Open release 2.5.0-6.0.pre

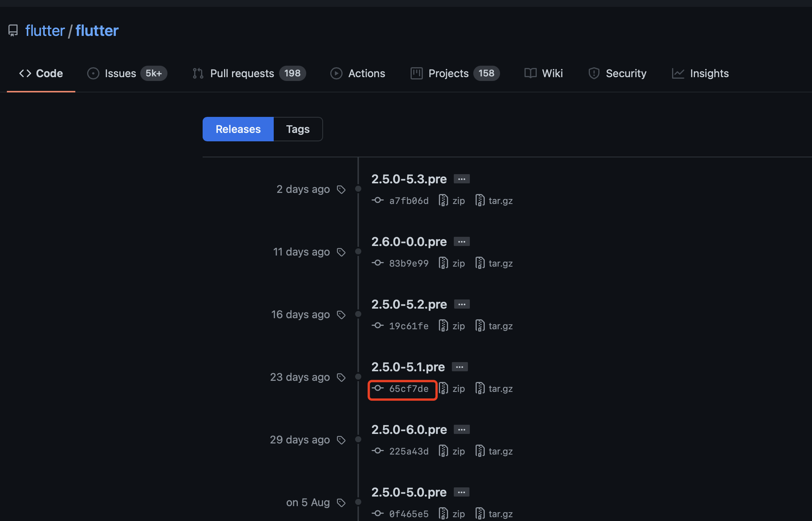pyautogui.click(x=409, y=429)
